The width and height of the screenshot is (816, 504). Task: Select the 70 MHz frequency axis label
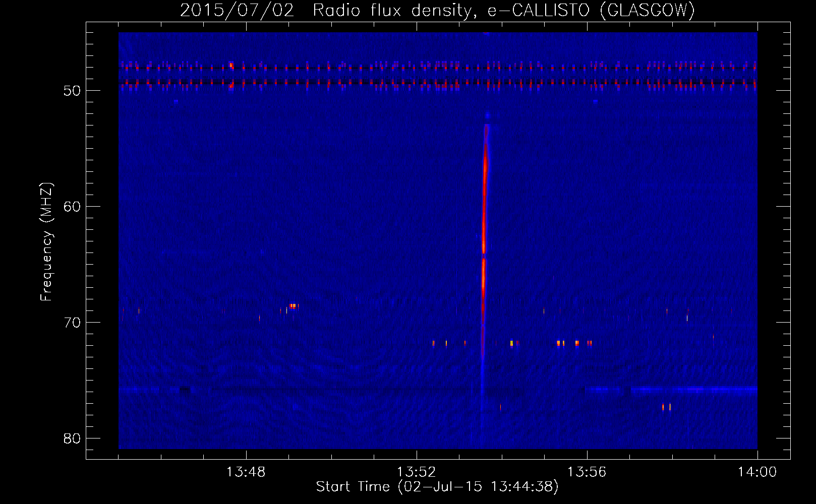(72, 323)
